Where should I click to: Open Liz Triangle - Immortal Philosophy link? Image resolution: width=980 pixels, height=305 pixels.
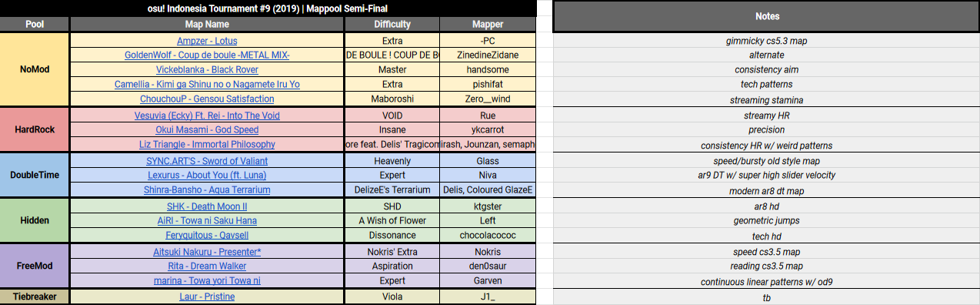tap(207, 144)
